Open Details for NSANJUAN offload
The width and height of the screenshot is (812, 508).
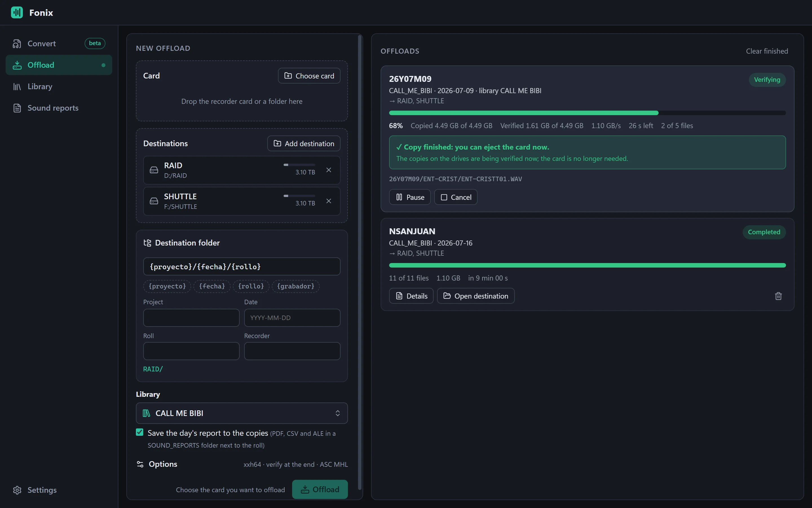(411, 296)
